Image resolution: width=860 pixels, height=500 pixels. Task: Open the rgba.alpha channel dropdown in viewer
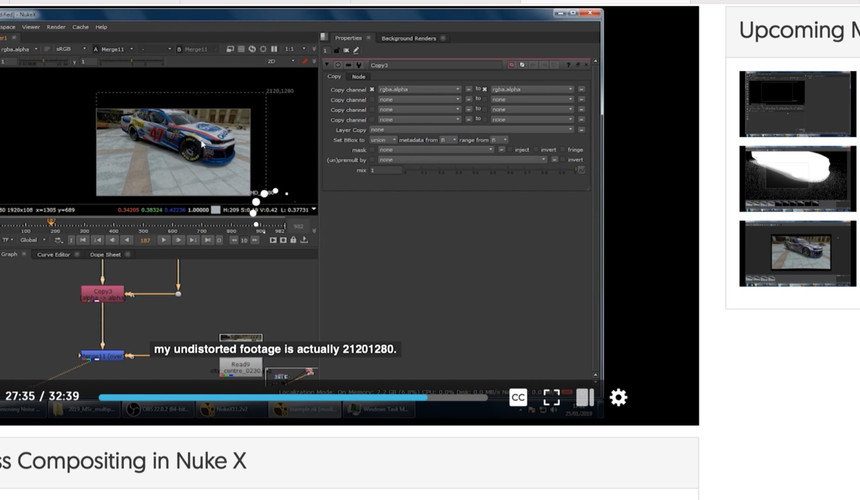click(20, 49)
